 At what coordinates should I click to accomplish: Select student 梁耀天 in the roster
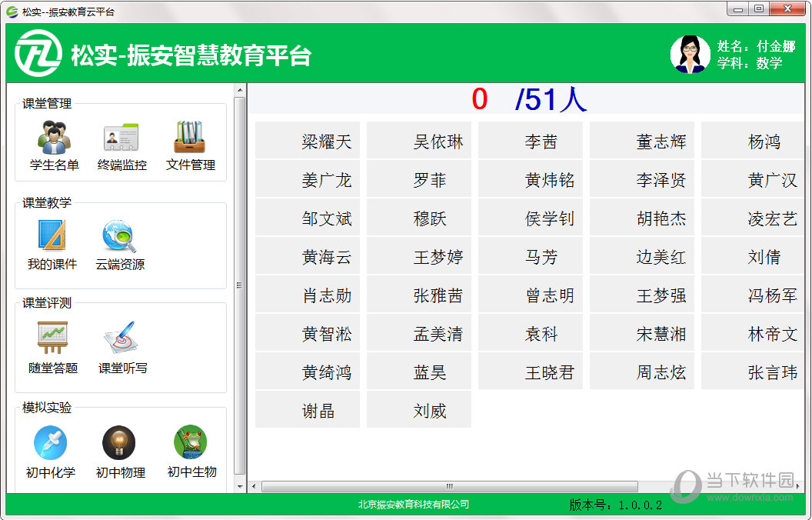308,142
